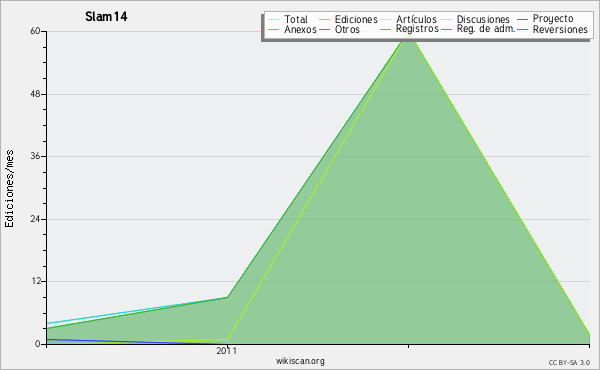Viewport: 600px width, 370px height.
Task: Click the Artículos legend entry
Action: tap(408, 19)
